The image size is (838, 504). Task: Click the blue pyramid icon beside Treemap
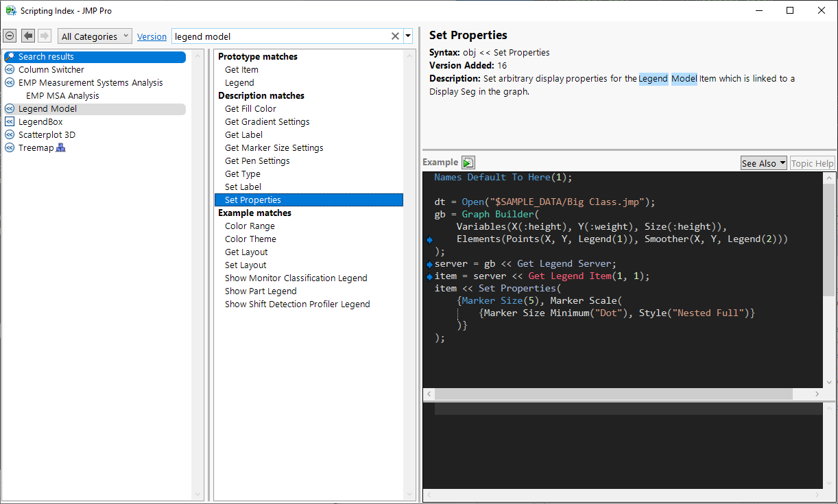click(x=61, y=147)
